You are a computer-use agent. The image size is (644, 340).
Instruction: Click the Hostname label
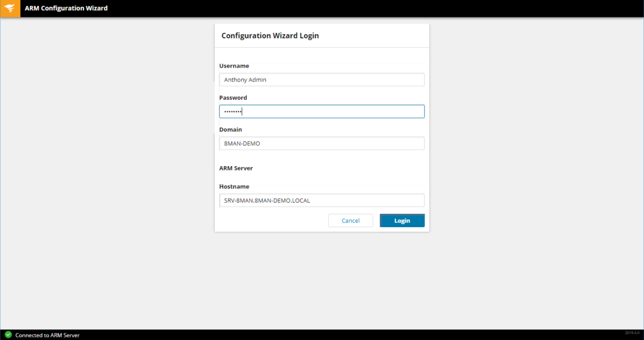point(234,186)
